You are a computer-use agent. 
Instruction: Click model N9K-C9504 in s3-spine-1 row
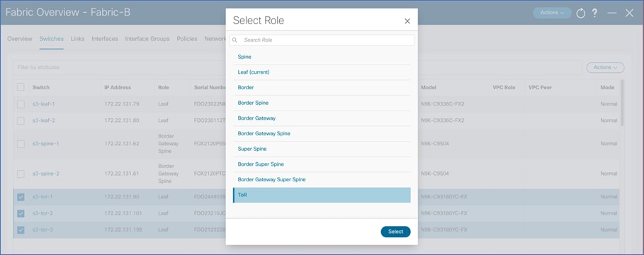tap(436, 144)
